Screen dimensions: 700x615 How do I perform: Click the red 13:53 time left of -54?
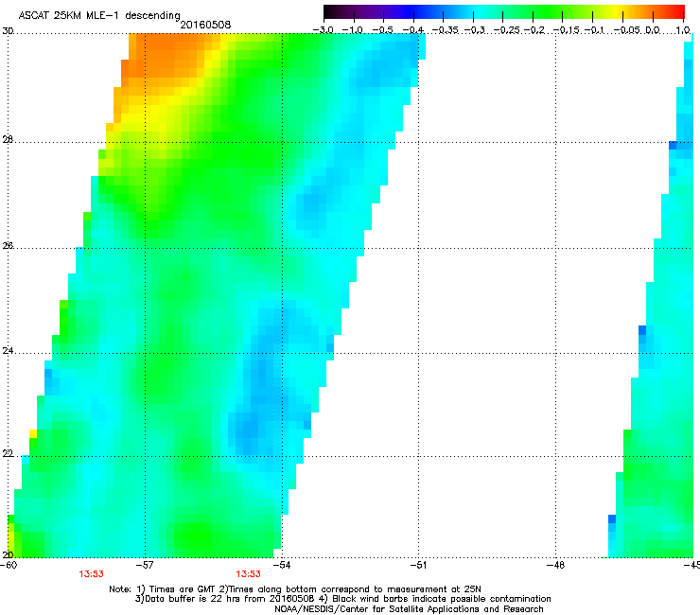point(248,574)
